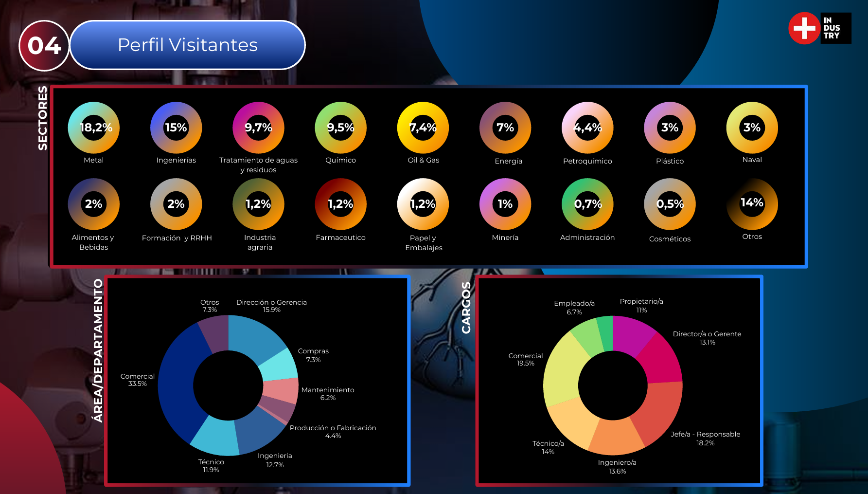
Task: Click the 'Papel y Embalajes' label
Action: [x=424, y=243]
